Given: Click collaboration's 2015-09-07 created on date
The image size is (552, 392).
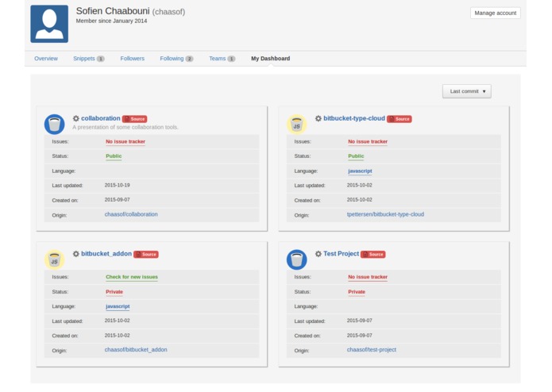Looking at the screenshot, I should (118, 200).
